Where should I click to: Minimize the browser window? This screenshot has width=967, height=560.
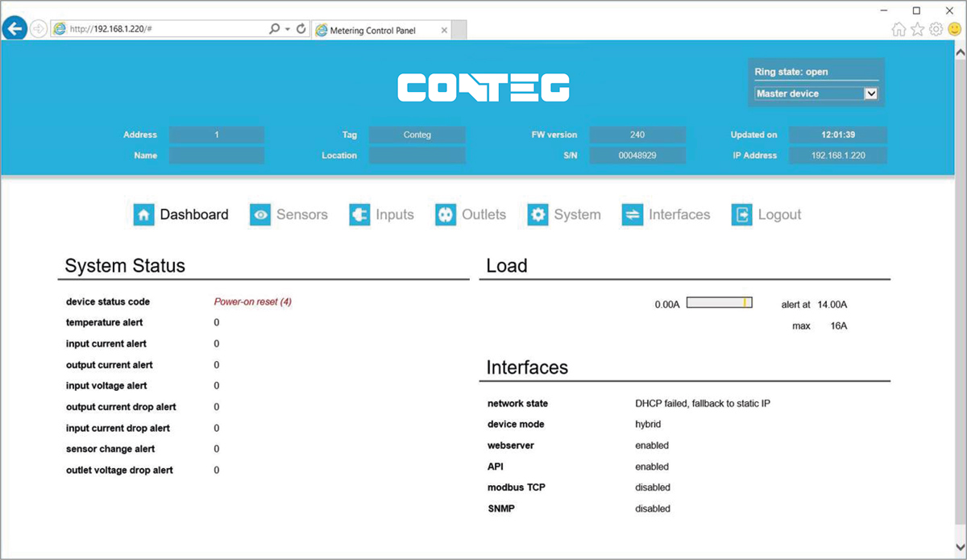885,10
